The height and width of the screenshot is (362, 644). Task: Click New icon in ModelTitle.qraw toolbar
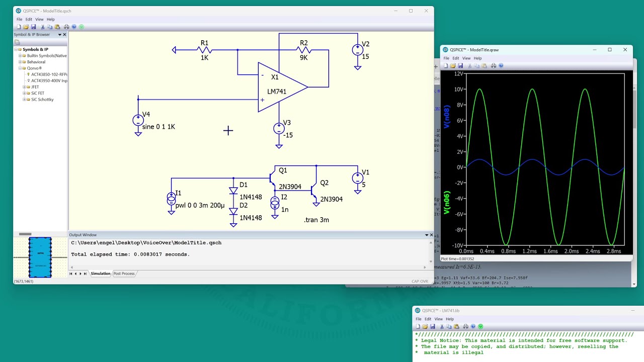[x=446, y=65]
